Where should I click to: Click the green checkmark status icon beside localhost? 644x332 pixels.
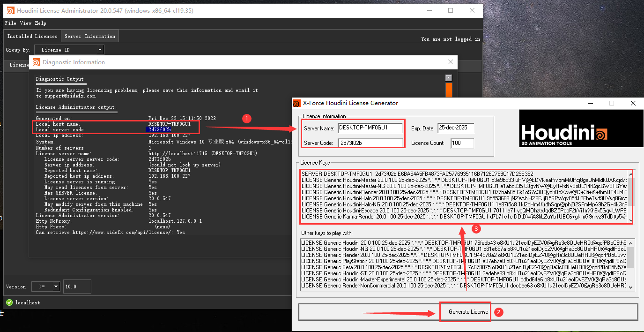point(9,302)
